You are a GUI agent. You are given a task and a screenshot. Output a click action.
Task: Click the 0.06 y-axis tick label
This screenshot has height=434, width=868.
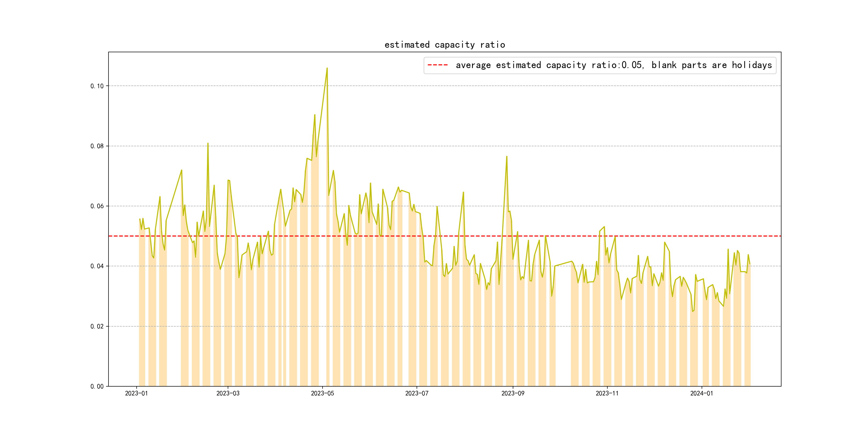click(97, 206)
